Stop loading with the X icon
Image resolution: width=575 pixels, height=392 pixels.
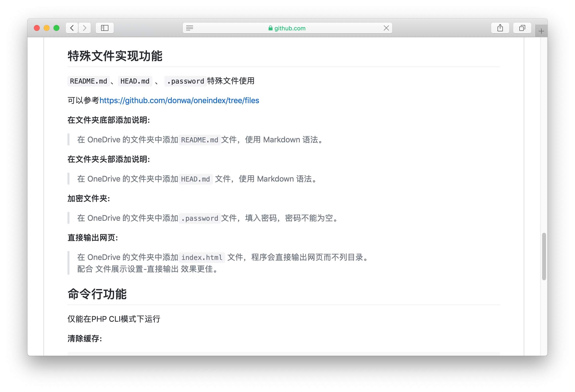386,28
